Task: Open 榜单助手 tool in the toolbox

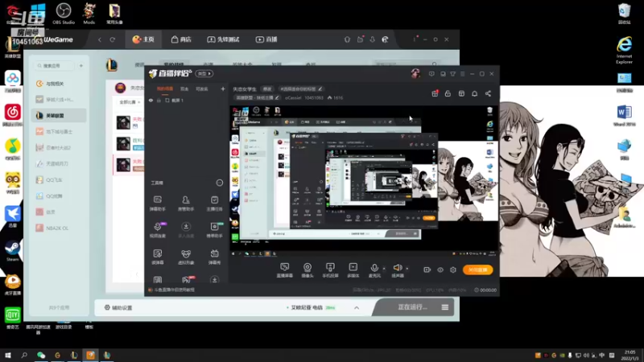Action: coord(214,230)
